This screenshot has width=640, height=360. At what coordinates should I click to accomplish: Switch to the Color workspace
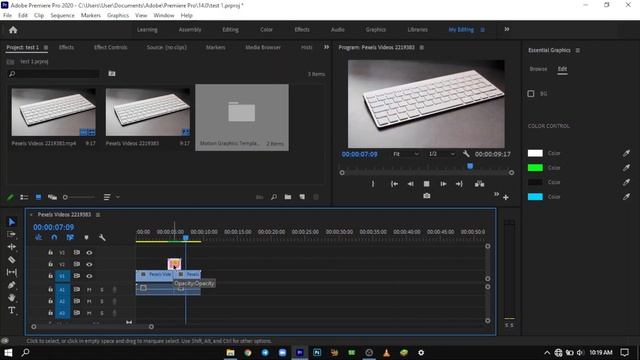coord(266,30)
